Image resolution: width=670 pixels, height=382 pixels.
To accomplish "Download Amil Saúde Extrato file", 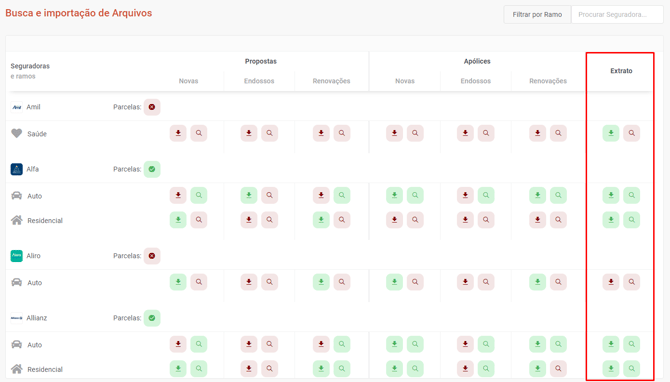I will click(611, 133).
